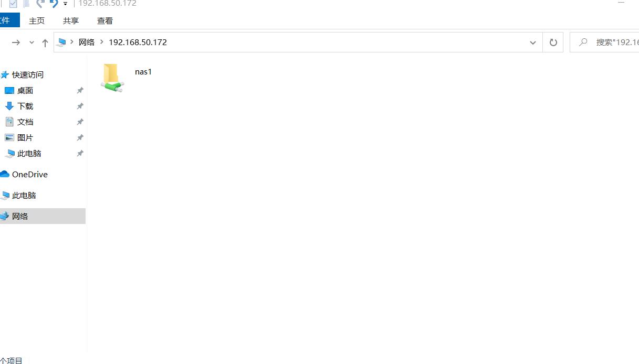Click the 网络 network icon in sidebar
639x364 pixels.
(x=5, y=216)
